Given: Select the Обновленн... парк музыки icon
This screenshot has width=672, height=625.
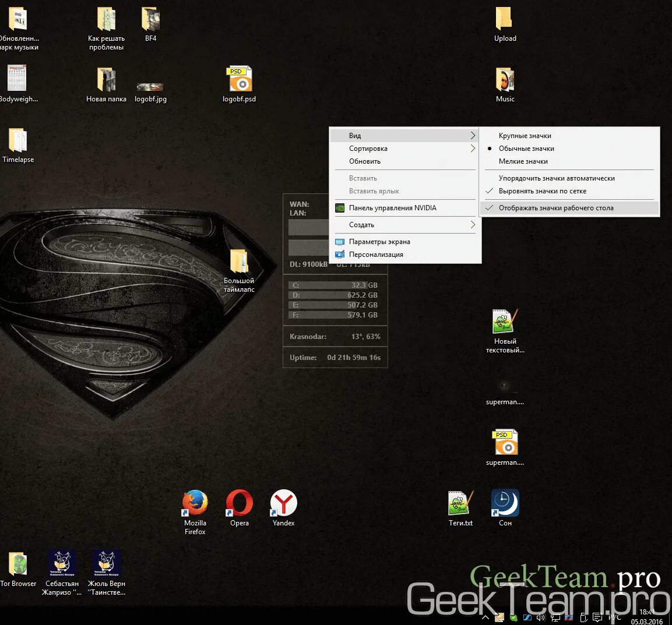Looking at the screenshot, I should 18,29.
